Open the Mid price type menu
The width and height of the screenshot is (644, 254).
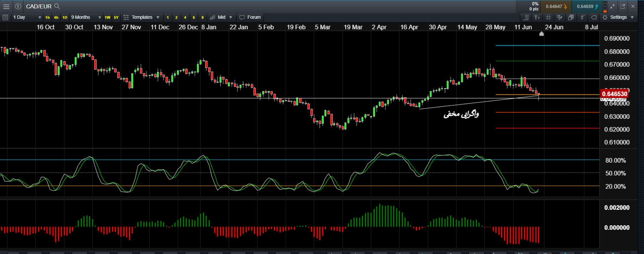221,17
